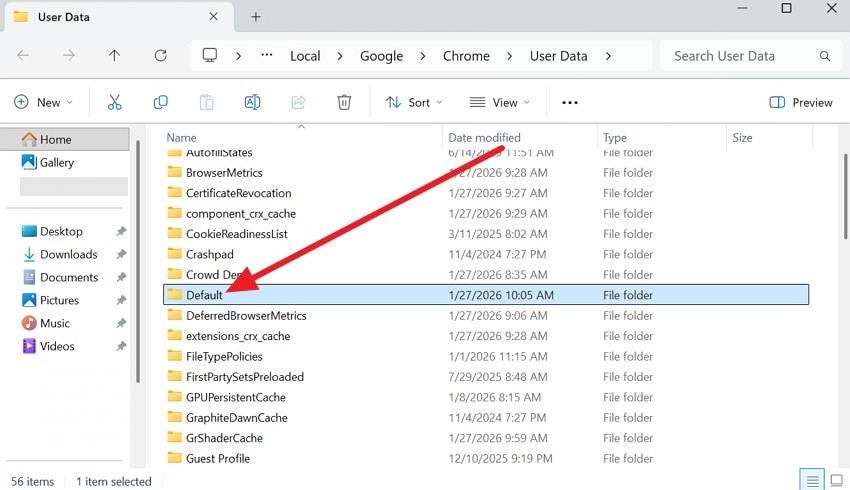Image resolution: width=850 pixels, height=490 pixels.
Task: Click the Paste clipboard icon
Action: pos(207,102)
